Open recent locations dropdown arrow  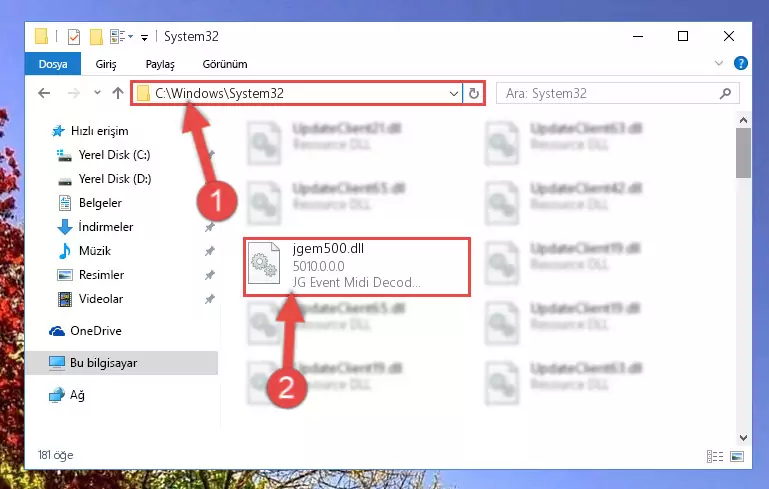click(97, 93)
